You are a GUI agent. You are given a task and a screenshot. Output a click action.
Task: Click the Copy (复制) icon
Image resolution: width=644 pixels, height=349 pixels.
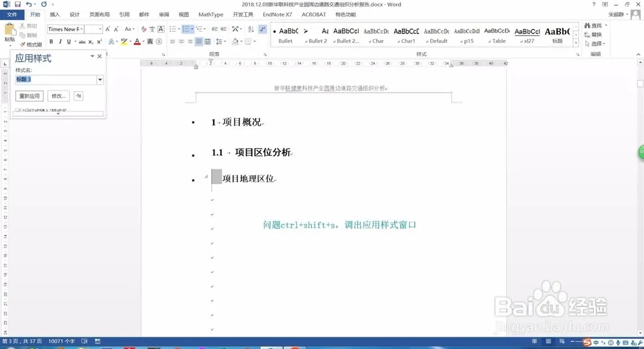tap(23, 35)
